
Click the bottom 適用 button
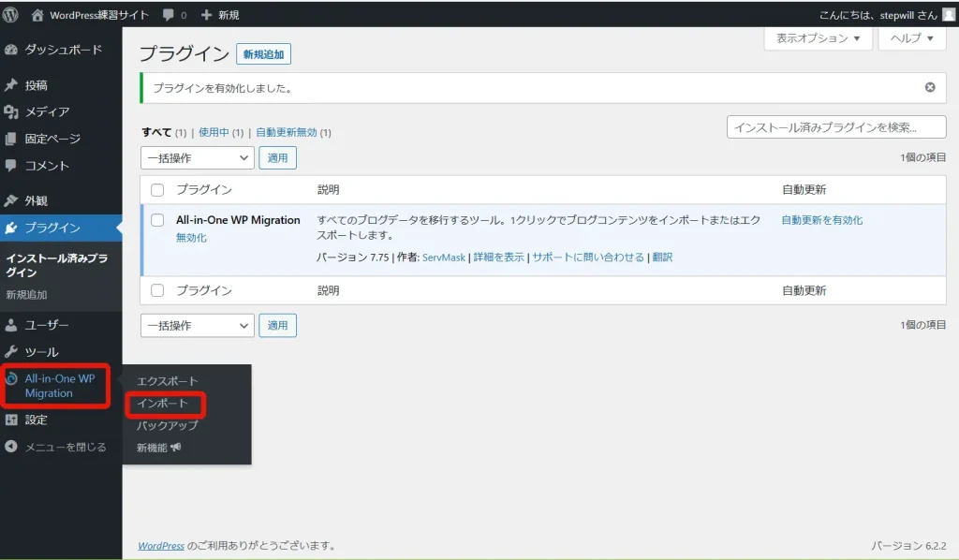[277, 325]
